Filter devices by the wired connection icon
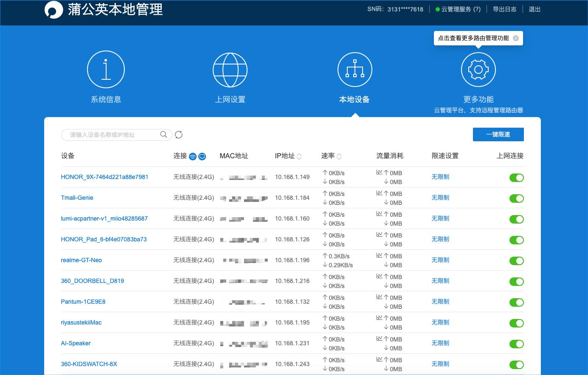Screen dimensions: 588x375 click(202, 156)
